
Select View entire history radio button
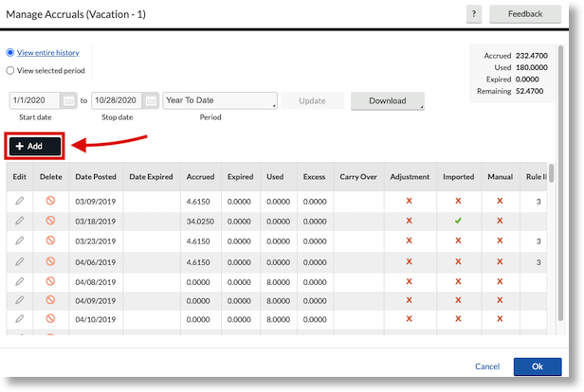tap(10, 52)
